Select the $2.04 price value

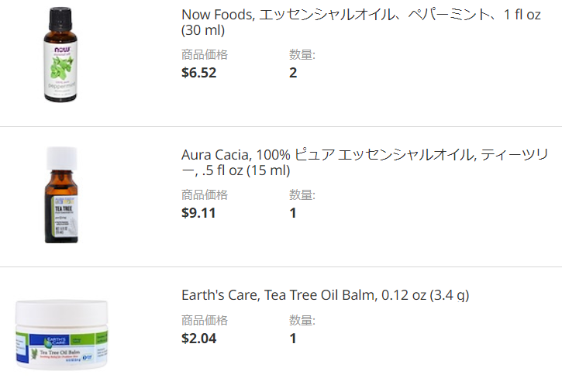click(199, 339)
